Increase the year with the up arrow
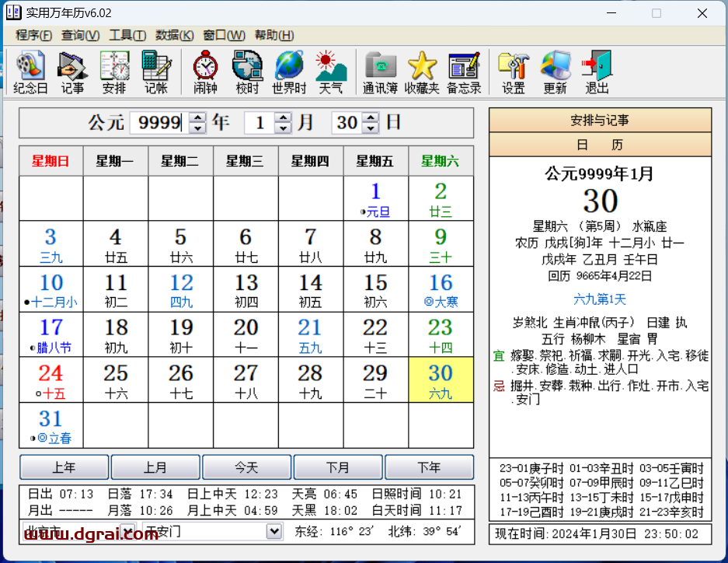This screenshot has height=563, width=728. coord(198,117)
